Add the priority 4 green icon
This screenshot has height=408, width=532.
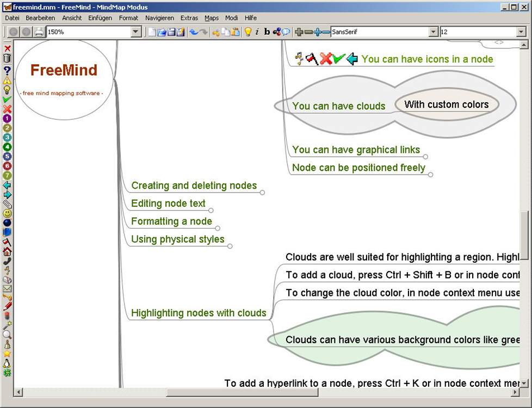[x=7, y=147]
